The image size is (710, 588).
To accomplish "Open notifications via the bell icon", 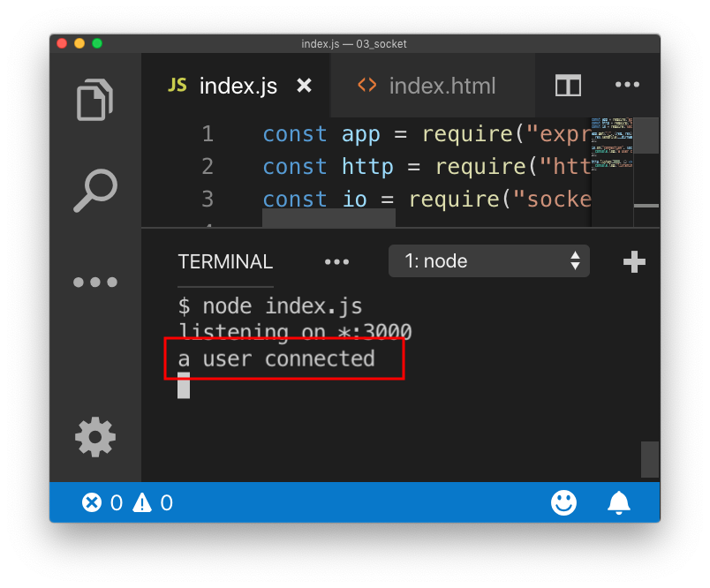I will click(618, 502).
